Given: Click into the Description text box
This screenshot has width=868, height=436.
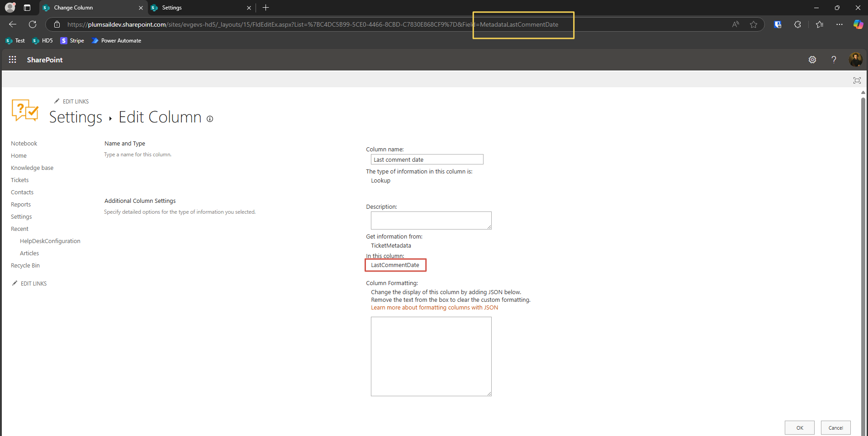Looking at the screenshot, I should [x=431, y=220].
